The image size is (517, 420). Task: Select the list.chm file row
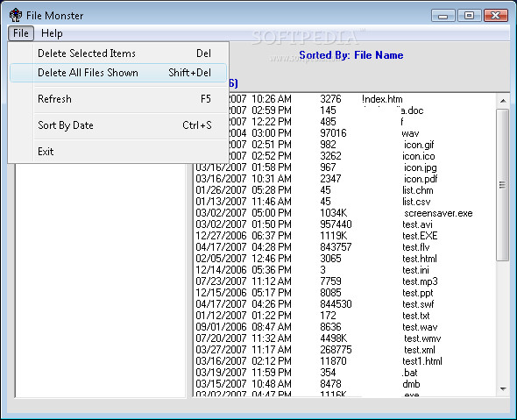click(x=344, y=190)
